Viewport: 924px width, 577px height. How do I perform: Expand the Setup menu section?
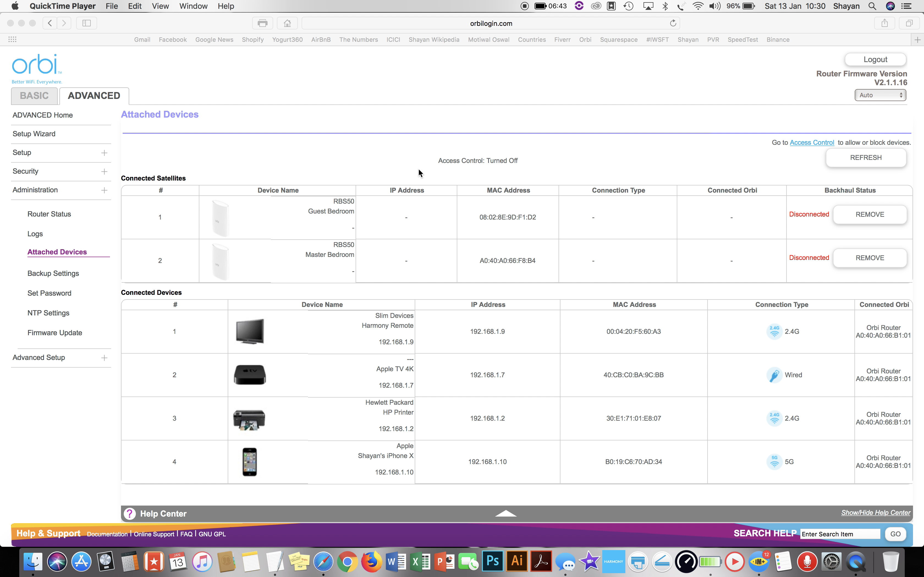(x=104, y=153)
